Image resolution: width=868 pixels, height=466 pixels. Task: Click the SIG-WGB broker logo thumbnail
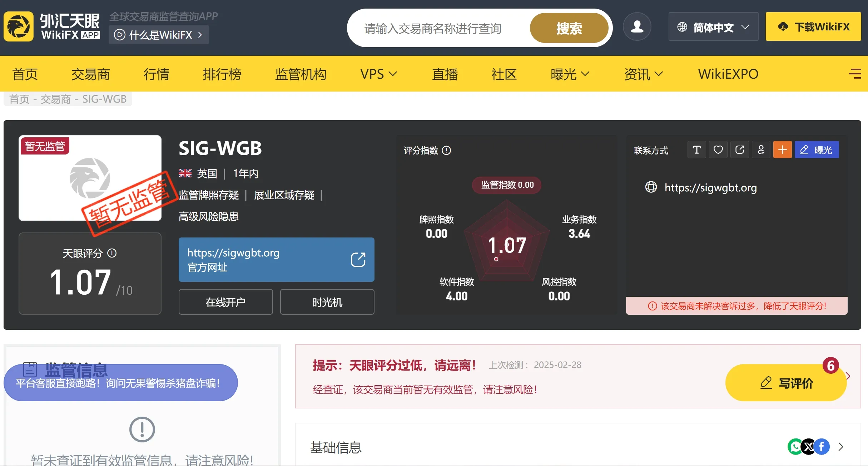(90, 178)
